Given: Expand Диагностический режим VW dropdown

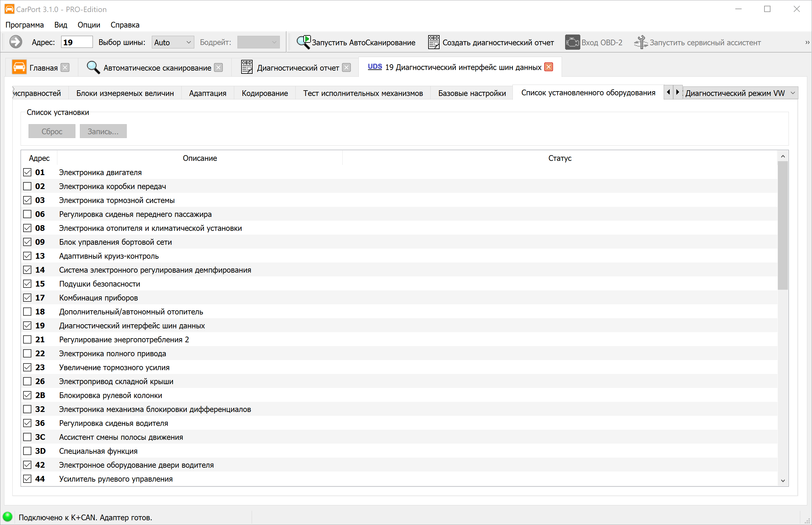Looking at the screenshot, I should 740,93.
